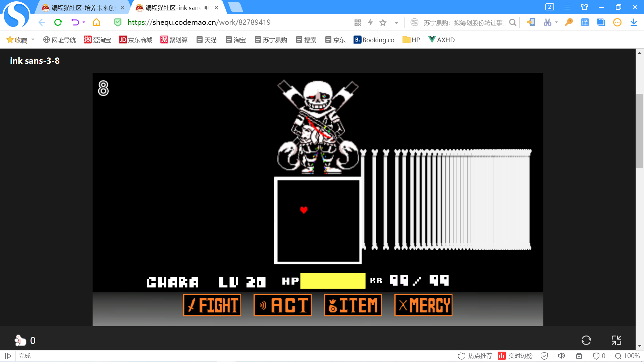644x362 pixels.
Task: Click the red heart soul in the box
Action: click(x=304, y=210)
